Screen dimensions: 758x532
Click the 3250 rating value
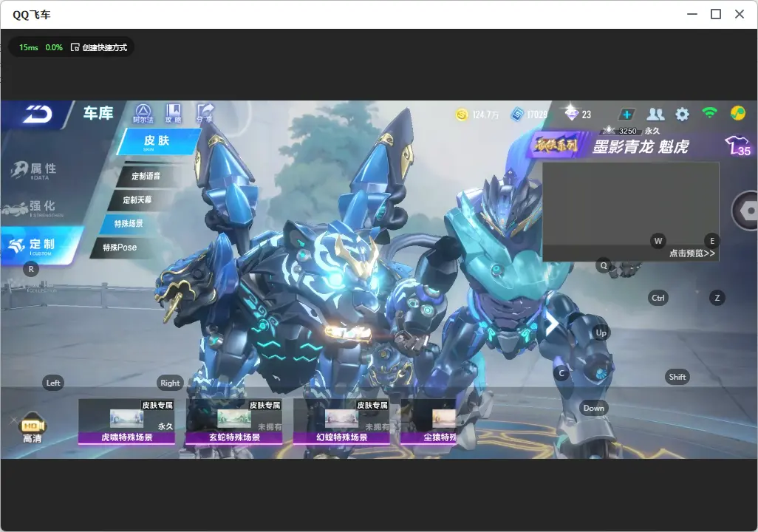(x=627, y=131)
